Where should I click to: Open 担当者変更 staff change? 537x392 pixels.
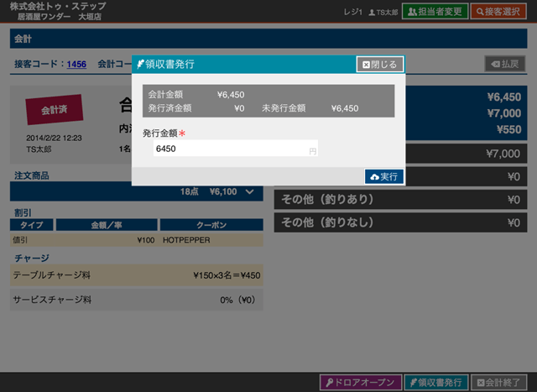click(434, 12)
